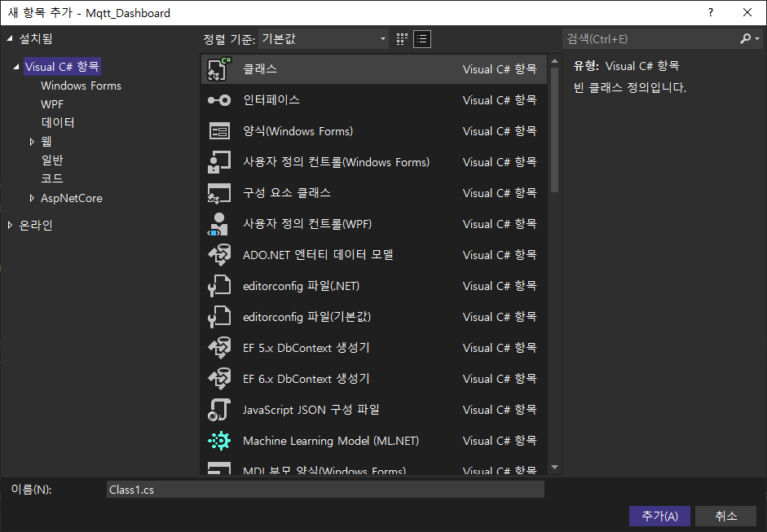
Task: Click the 이름(N) Class1.cs input field
Action: pyautogui.click(x=325, y=490)
